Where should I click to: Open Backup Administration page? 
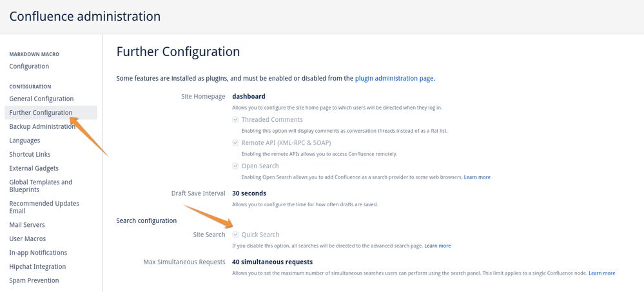tap(43, 126)
